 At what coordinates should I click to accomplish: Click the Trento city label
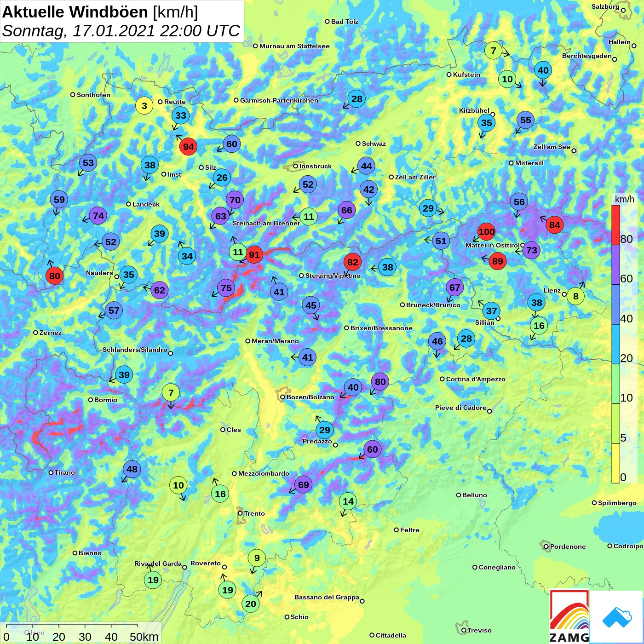tap(254, 513)
